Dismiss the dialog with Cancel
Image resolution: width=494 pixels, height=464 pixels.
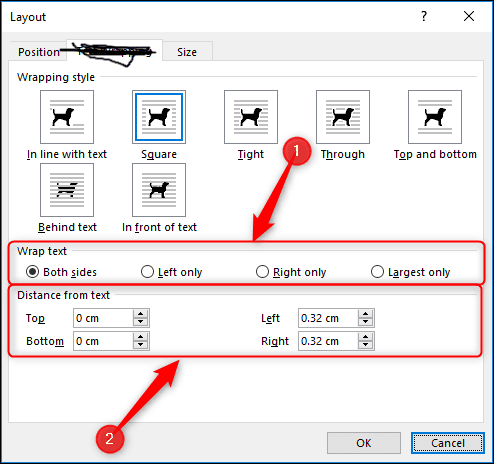(448, 443)
